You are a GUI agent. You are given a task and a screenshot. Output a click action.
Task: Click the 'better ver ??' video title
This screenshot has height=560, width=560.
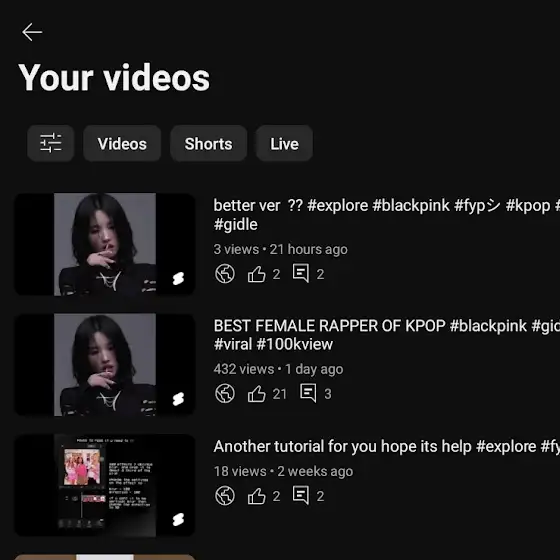click(x=387, y=215)
